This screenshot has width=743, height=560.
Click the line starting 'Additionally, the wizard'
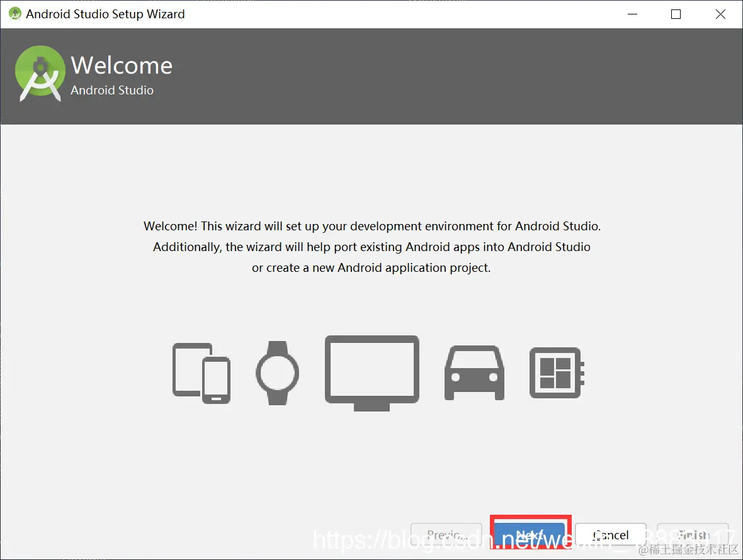tap(371, 247)
